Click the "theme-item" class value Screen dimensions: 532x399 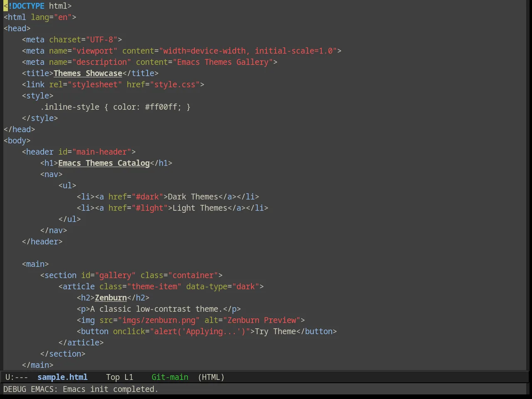[x=154, y=286]
